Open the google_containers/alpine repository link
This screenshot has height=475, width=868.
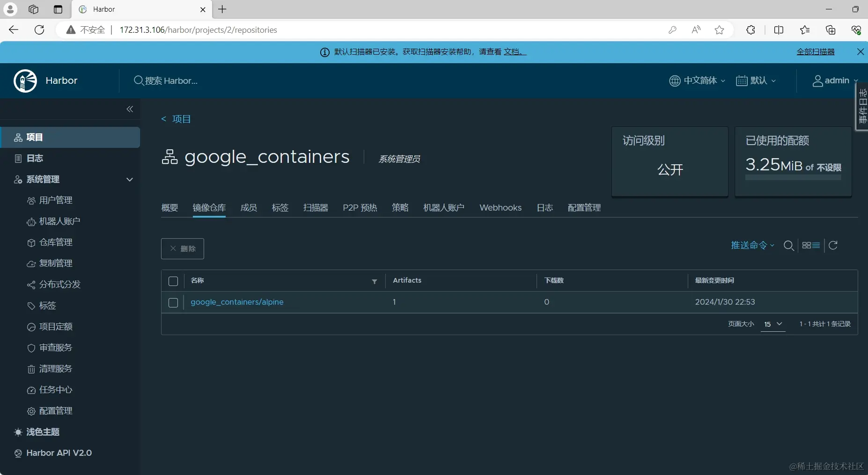click(237, 302)
